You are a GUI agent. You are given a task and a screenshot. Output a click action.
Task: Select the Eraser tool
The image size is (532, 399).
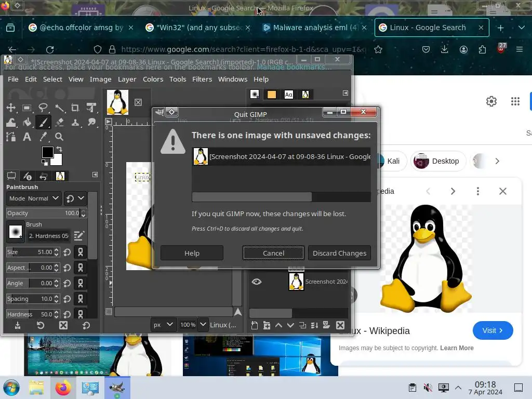click(59, 122)
